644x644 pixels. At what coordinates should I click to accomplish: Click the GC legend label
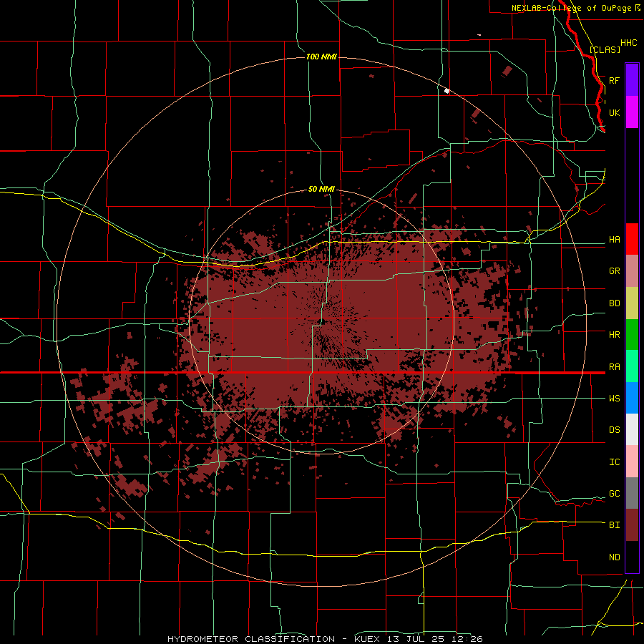click(x=614, y=494)
